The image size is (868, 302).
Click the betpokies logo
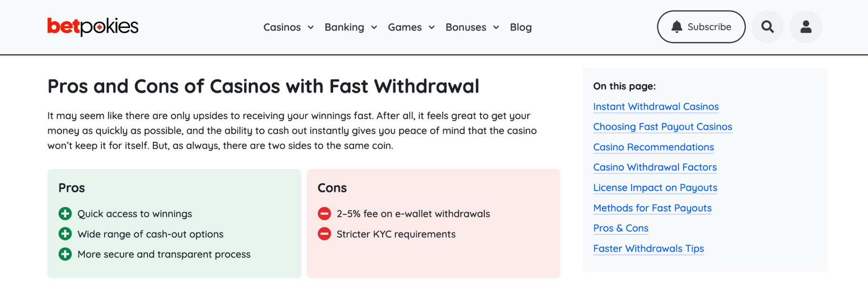point(93,27)
